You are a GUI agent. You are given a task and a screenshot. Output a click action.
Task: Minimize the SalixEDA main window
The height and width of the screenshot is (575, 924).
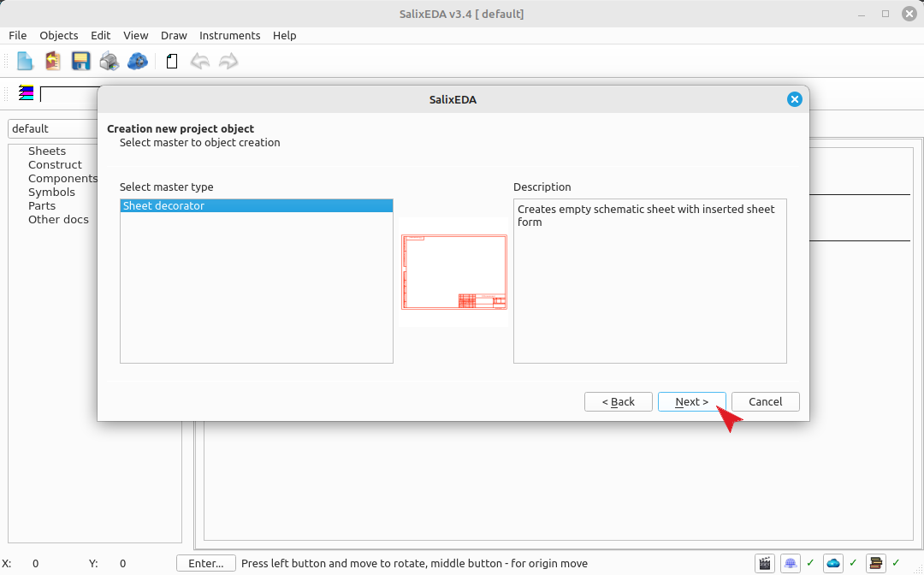point(862,14)
